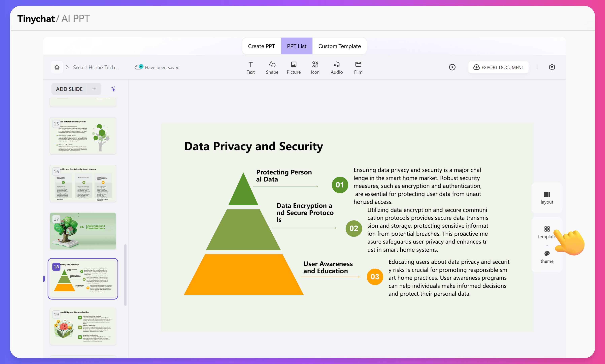
Task: Click the Protecting Personal Data heading
Action: 284,176
